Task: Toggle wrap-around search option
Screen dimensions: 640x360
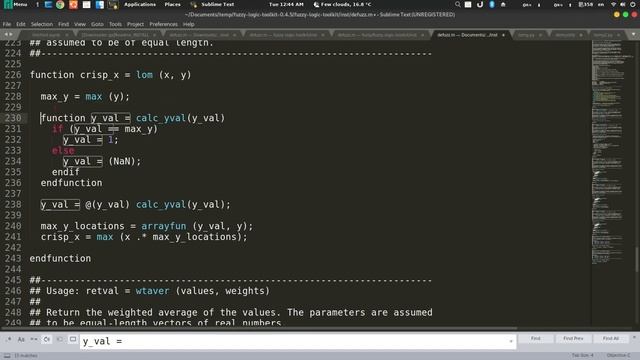Action: pyautogui.click(x=47, y=339)
